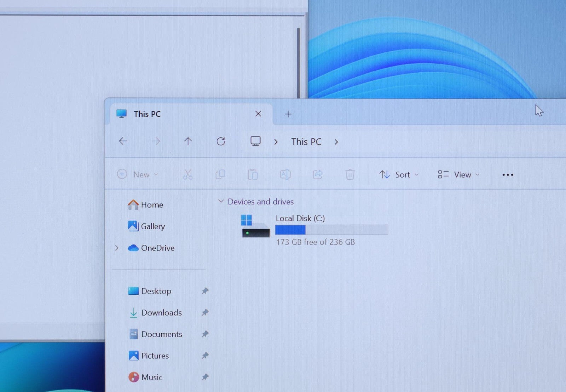The image size is (566, 392).
Task: Click the pin icon next to Documents
Action: pos(205,334)
